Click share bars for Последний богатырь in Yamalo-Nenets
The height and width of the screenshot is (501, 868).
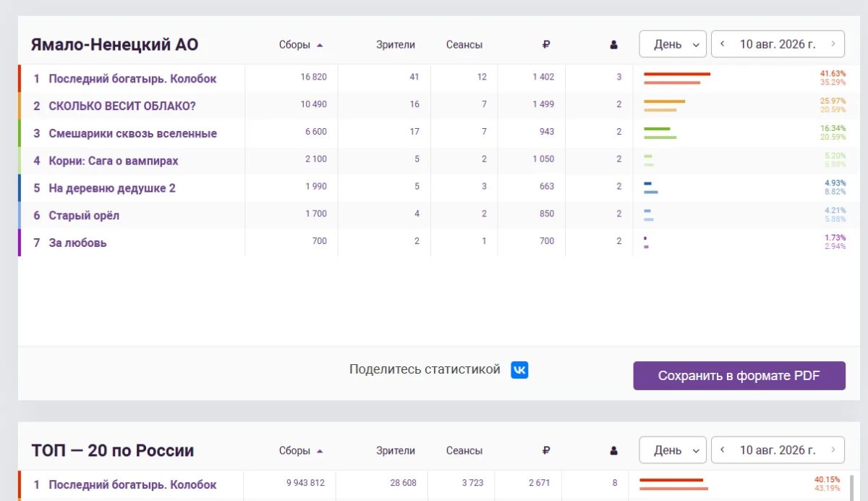point(677,78)
